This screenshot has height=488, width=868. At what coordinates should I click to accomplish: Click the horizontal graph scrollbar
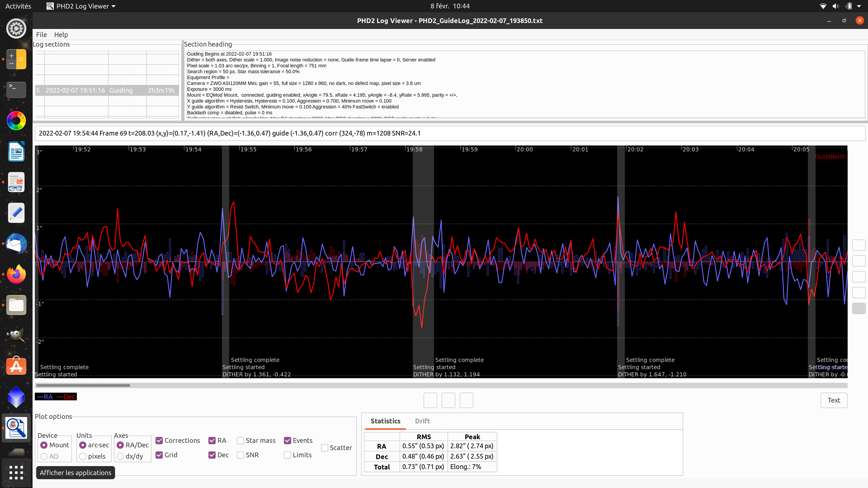(x=83, y=385)
